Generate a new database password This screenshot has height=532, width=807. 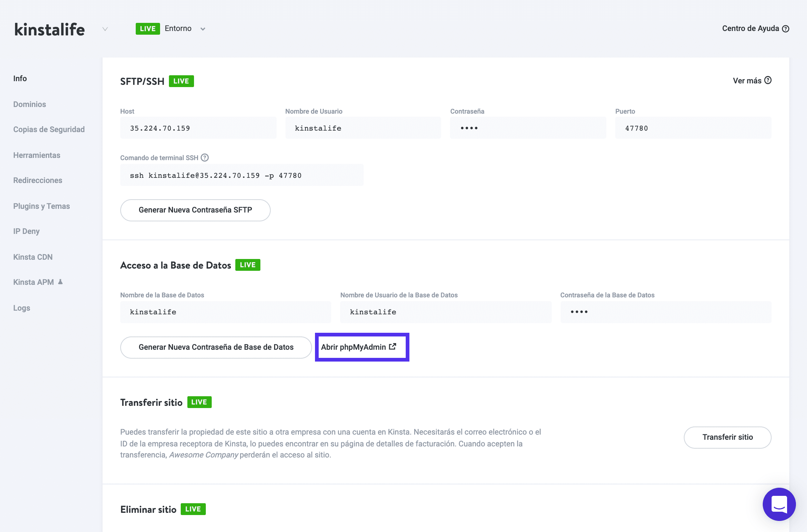pyautogui.click(x=216, y=347)
